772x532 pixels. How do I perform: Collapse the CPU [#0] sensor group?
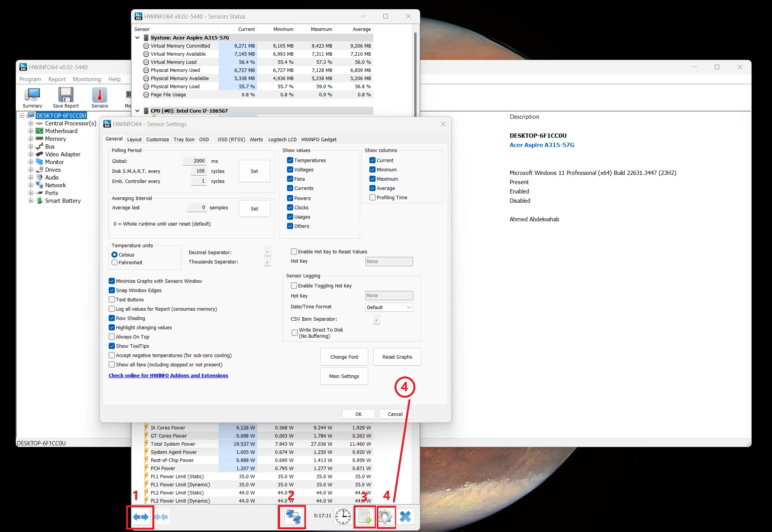[x=137, y=111]
